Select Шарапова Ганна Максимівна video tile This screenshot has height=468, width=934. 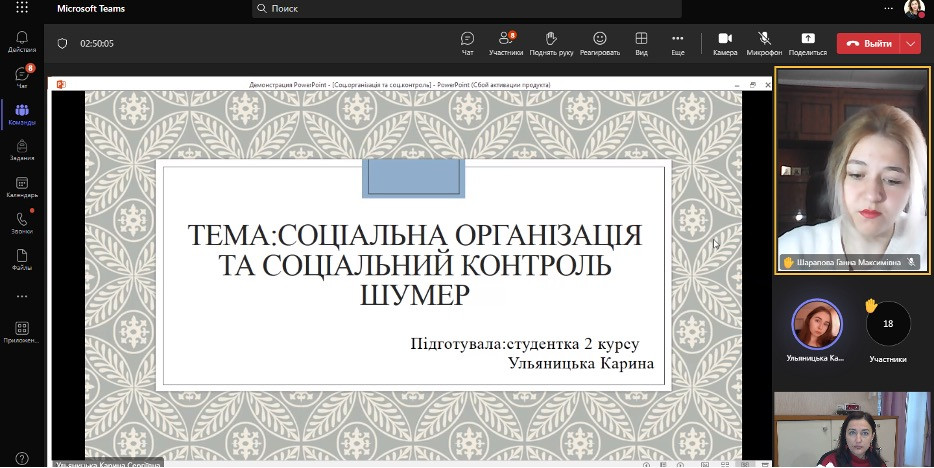coord(852,170)
